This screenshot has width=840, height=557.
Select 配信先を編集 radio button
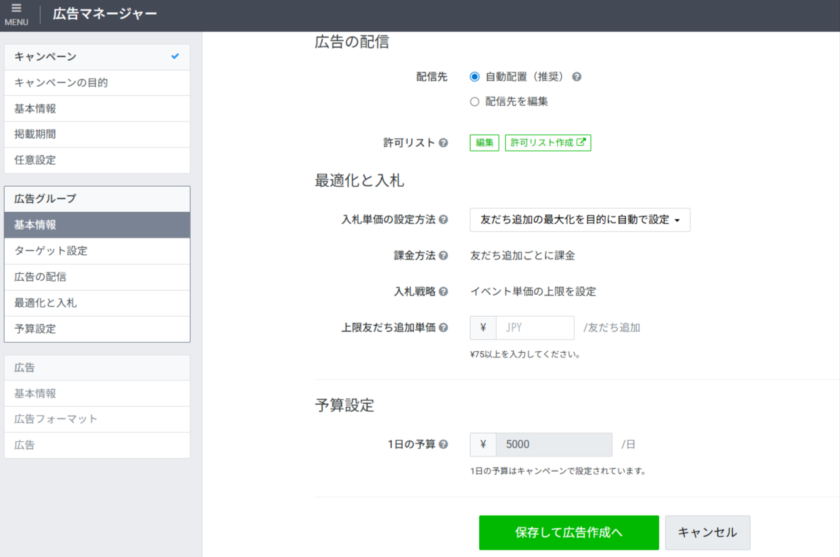475,101
